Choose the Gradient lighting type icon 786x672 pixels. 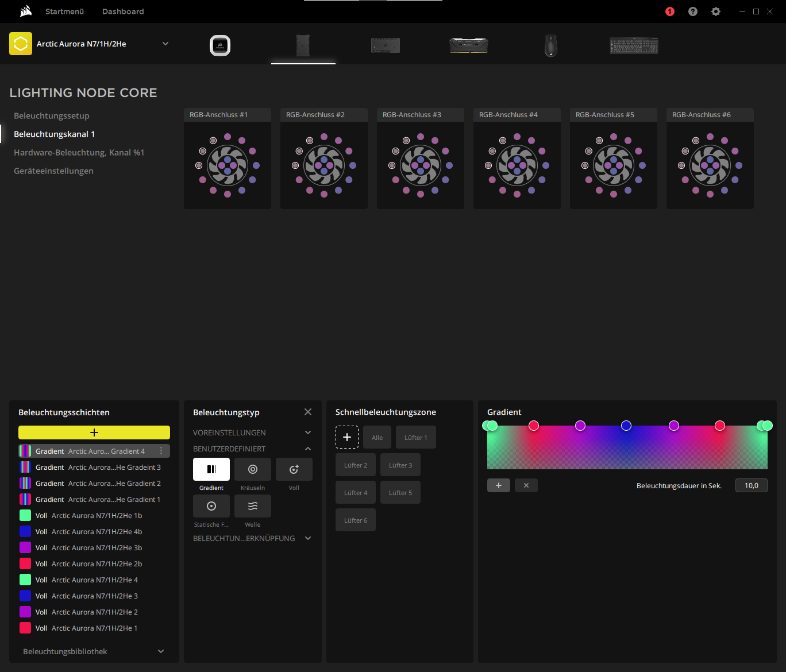point(211,469)
